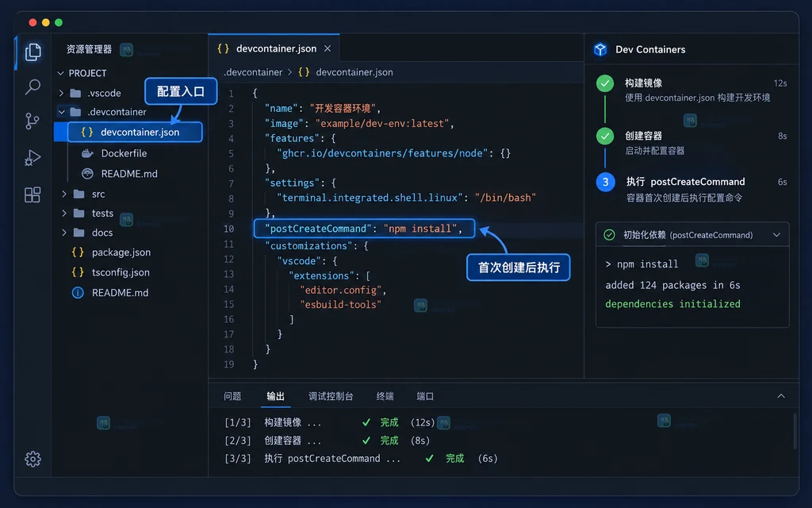Click the 构建镜像 green check step icon
Image resolution: width=812 pixels, height=508 pixels.
605,83
